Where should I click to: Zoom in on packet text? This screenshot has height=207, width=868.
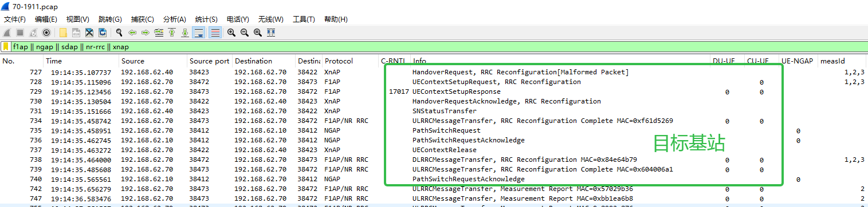231,33
